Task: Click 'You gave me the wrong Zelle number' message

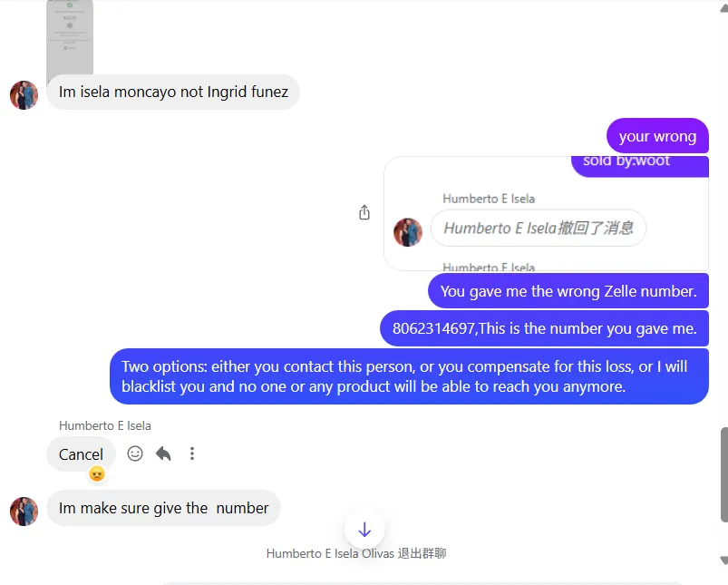Action: [568, 291]
